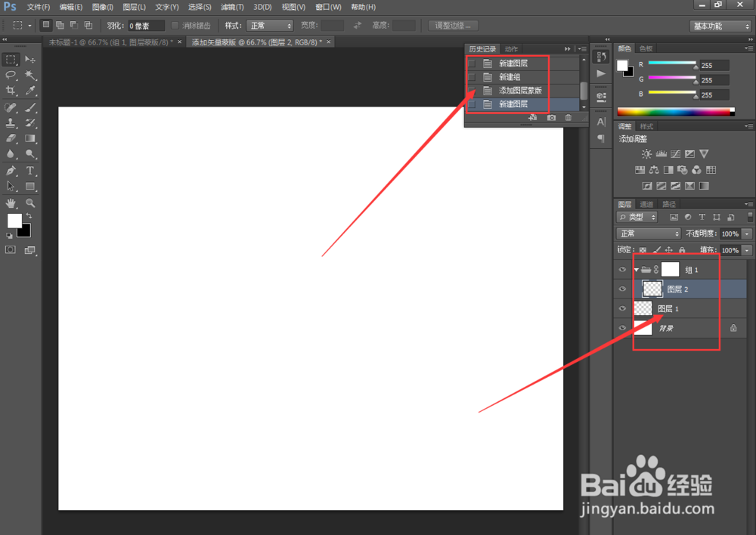Open the 路径 panel tab
Screen dimensions: 756x535
669,204
